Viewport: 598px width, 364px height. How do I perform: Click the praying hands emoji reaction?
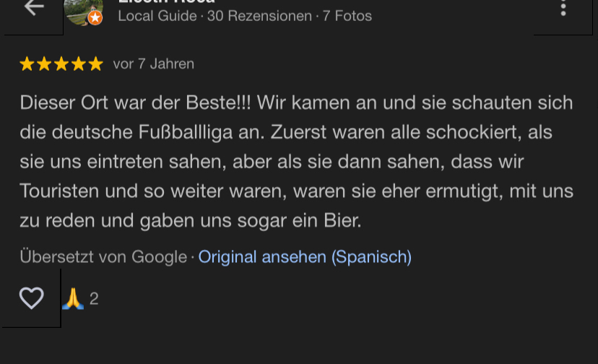(73, 298)
